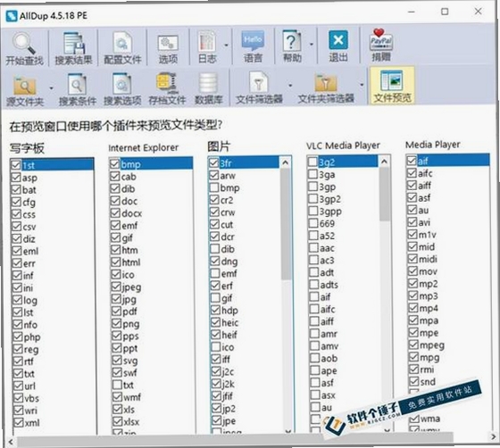Expand the 帮助 help dropdown arrow
Screen dimensions: 500x448
(x=312, y=45)
